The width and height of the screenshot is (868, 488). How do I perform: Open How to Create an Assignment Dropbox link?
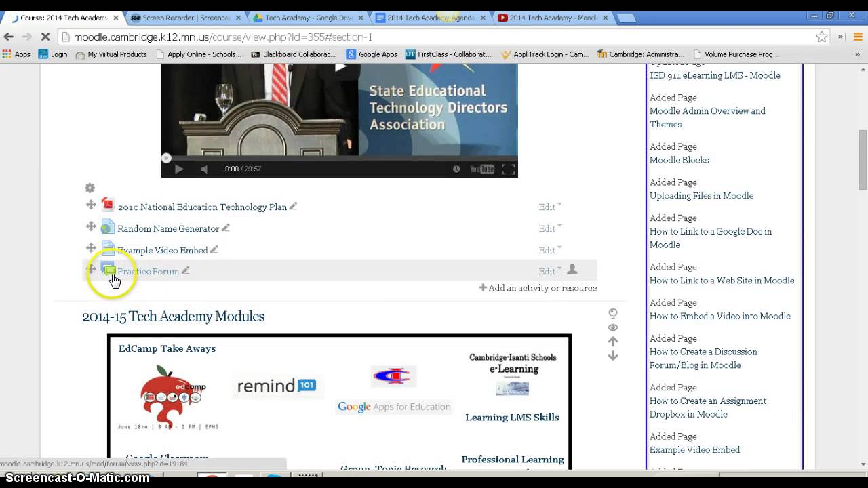click(x=708, y=407)
